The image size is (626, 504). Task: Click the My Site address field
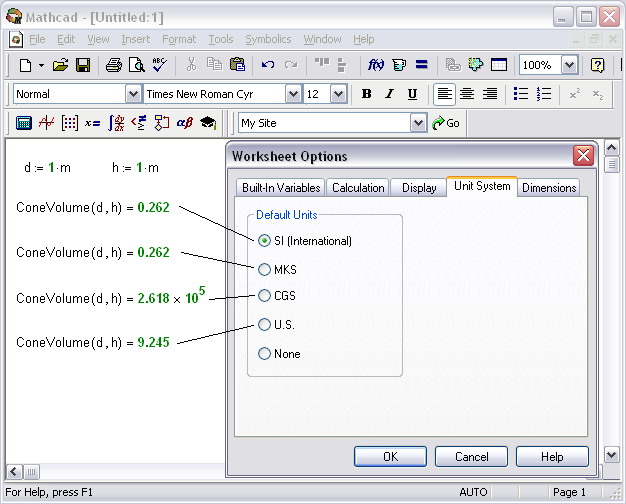pos(325,123)
